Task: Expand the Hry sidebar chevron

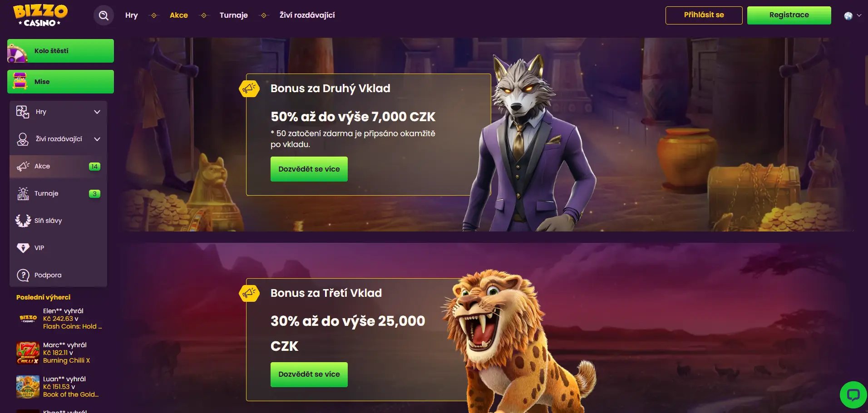Action: 97,112
